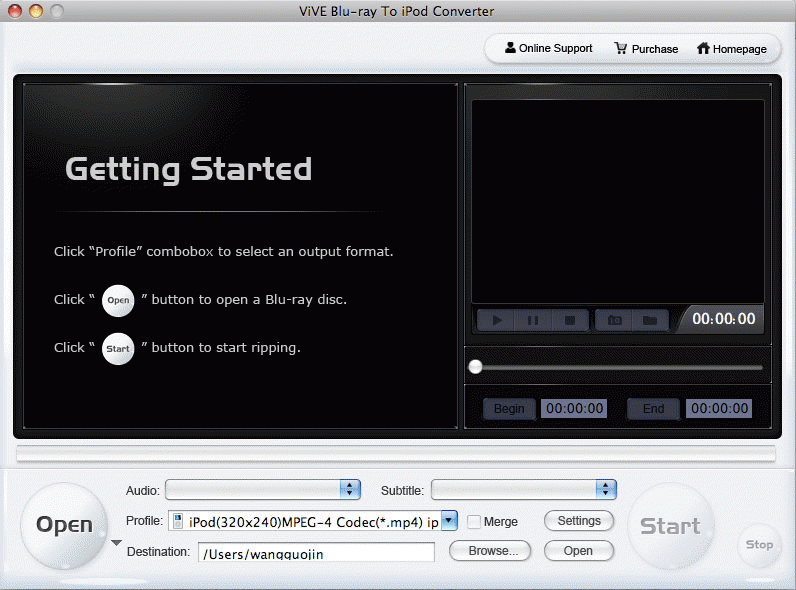Expand the arrow next to the Open button
This screenshot has height=590, width=796.
click(116, 543)
